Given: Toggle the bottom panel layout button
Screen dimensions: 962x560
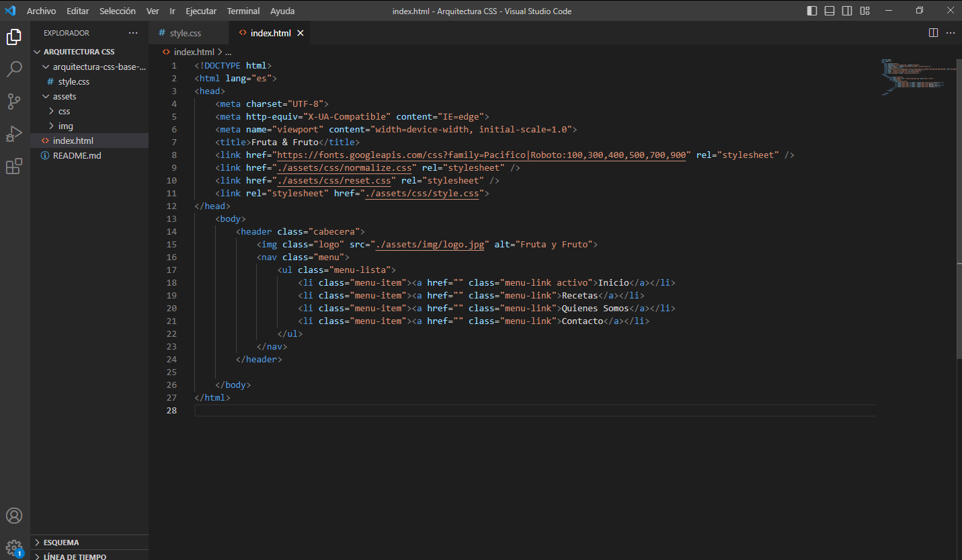Looking at the screenshot, I should click(830, 11).
